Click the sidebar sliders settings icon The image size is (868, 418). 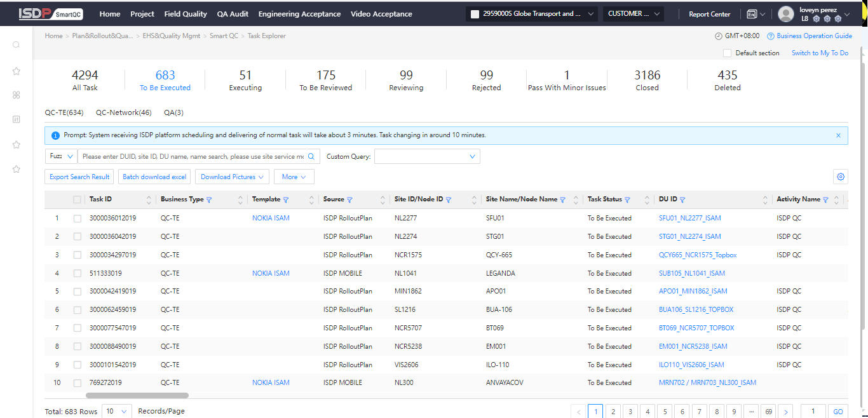(x=17, y=119)
